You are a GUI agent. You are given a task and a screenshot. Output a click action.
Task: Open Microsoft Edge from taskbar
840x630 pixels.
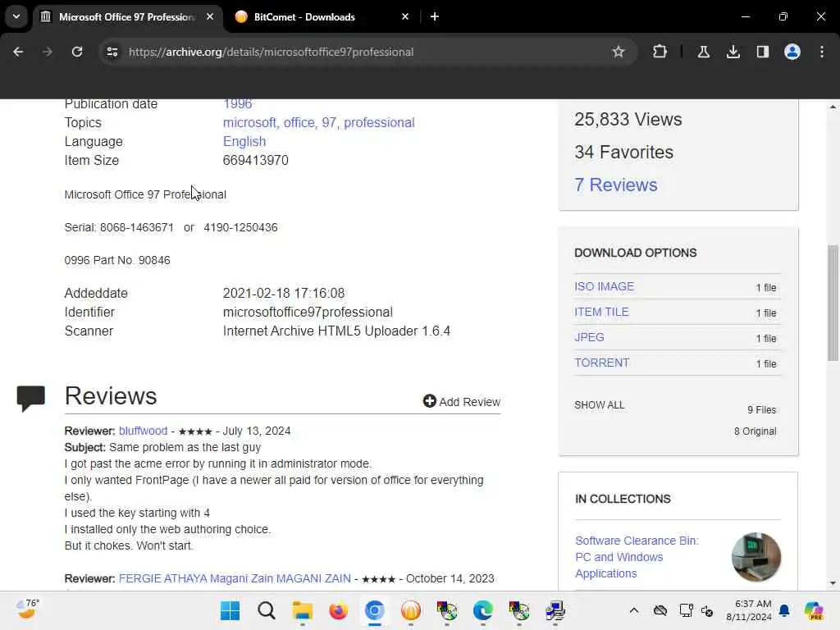(482, 610)
